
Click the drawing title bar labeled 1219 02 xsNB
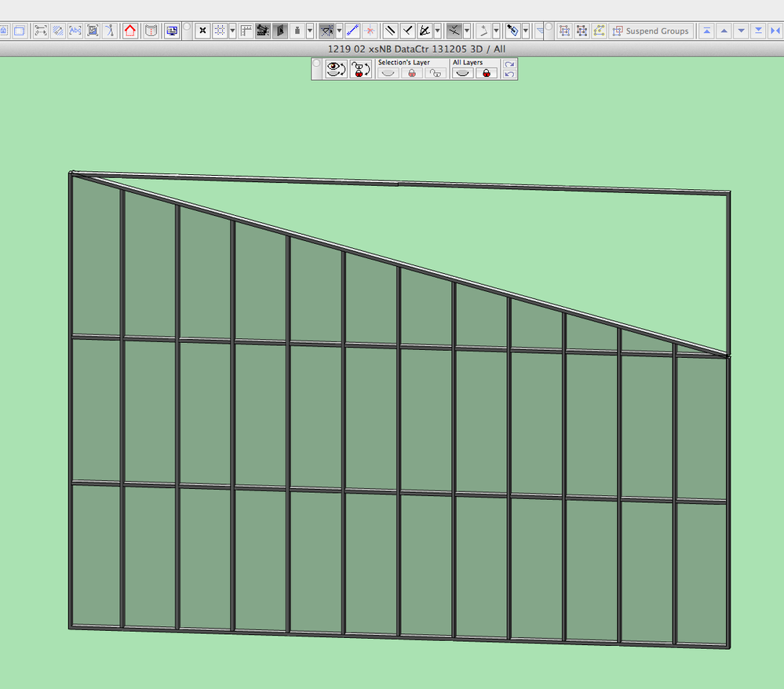point(416,48)
